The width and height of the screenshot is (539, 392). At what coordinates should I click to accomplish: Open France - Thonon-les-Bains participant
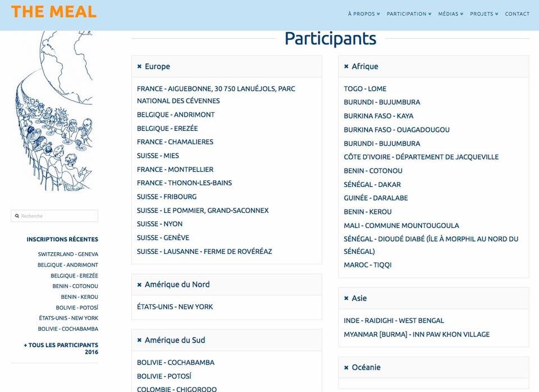pos(184,183)
